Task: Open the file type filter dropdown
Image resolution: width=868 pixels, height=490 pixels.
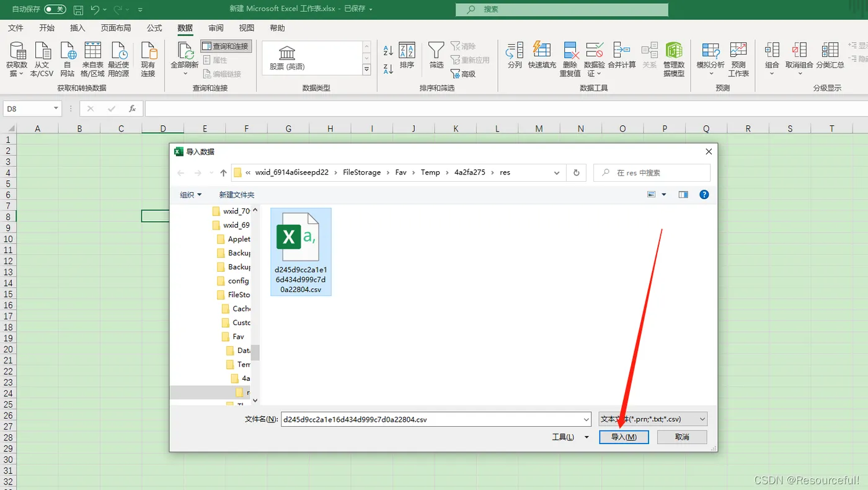Action: [653, 419]
